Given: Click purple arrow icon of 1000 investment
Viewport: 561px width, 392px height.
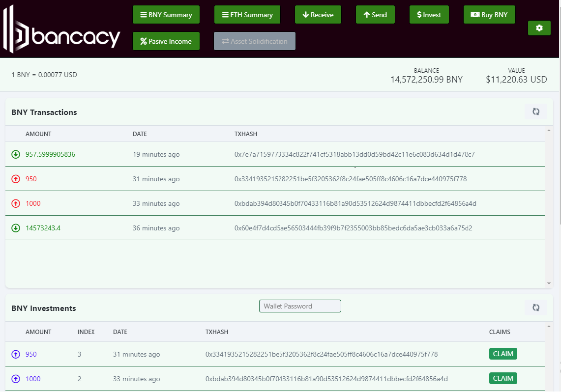Looking at the screenshot, I should click(16, 379).
